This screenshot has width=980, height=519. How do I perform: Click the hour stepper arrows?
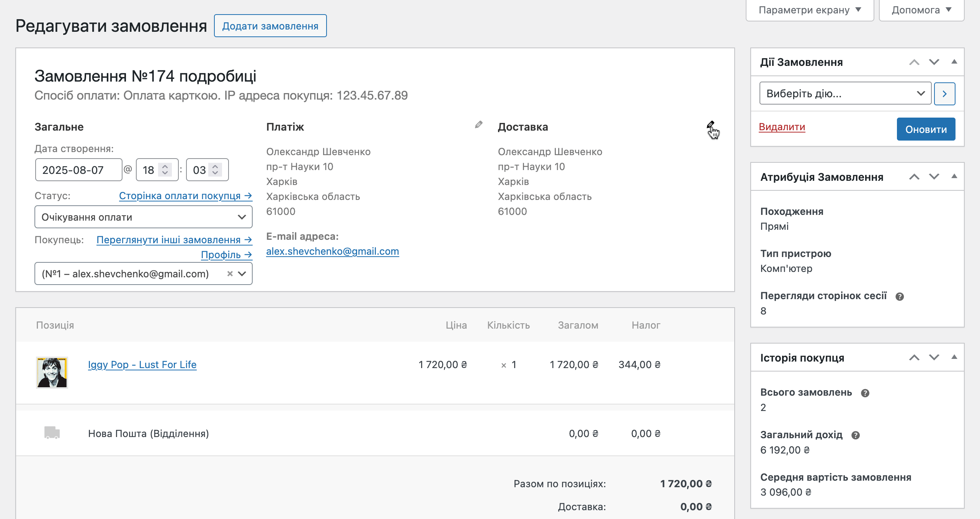point(165,170)
